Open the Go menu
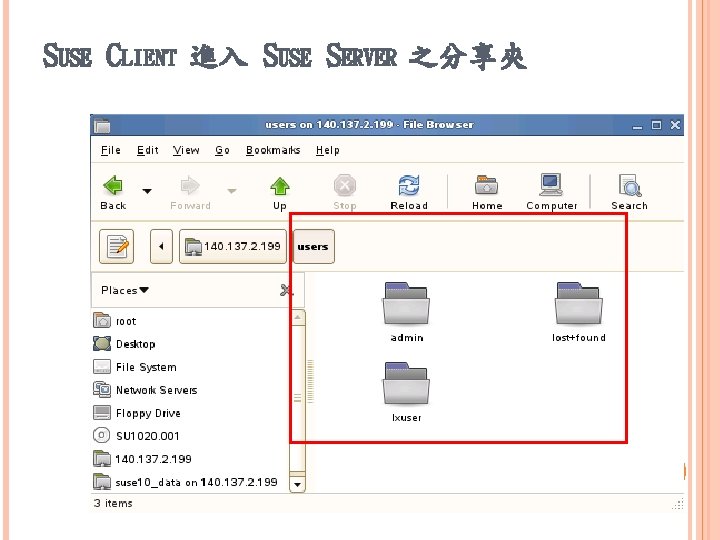 222,150
